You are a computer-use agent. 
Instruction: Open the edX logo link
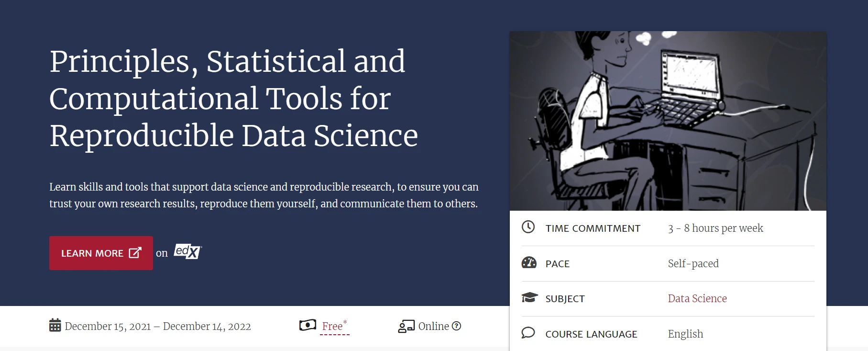click(187, 251)
